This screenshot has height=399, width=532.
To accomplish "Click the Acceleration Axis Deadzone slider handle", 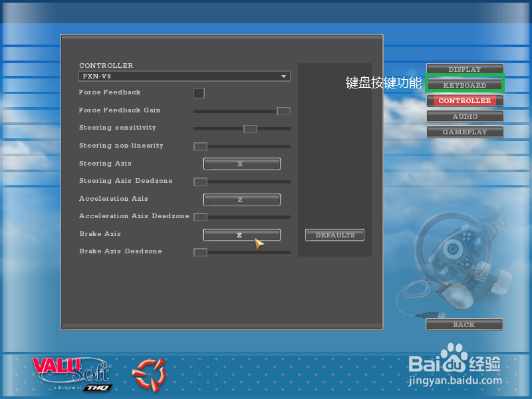I will (x=201, y=217).
